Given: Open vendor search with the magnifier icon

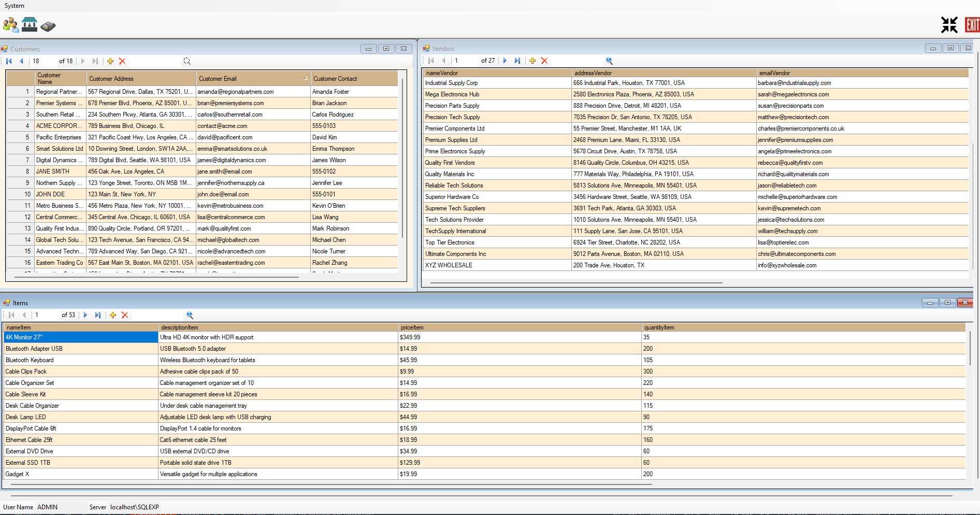Looking at the screenshot, I should click(610, 60).
